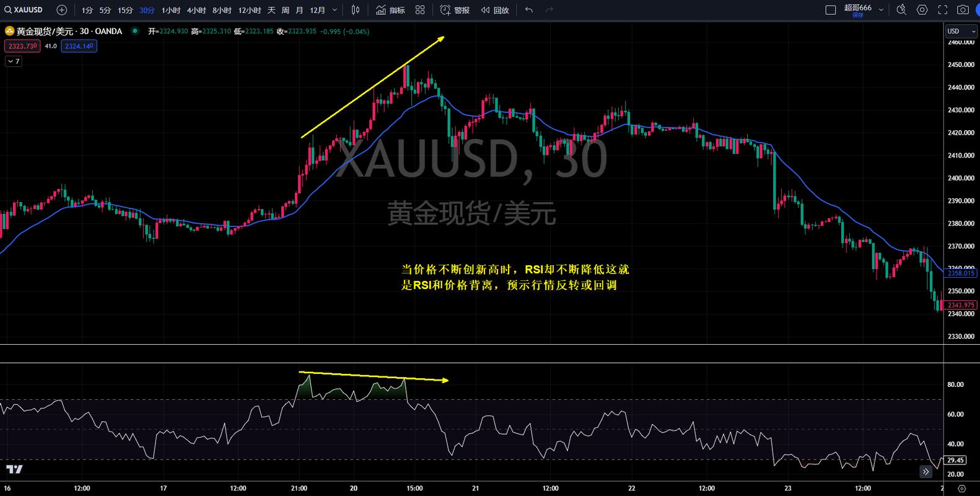Choose the 8小时 interval
Viewport: 980px width, 496px height.
point(222,10)
